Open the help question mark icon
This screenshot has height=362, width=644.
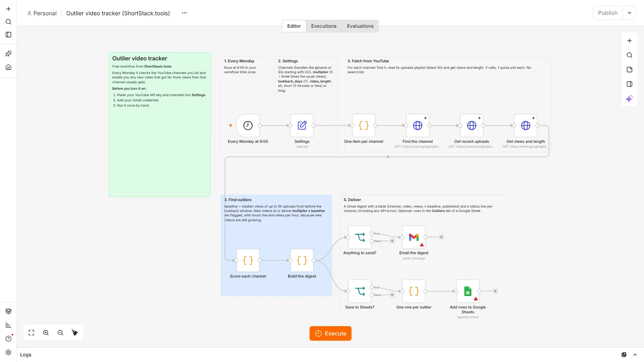point(8,339)
